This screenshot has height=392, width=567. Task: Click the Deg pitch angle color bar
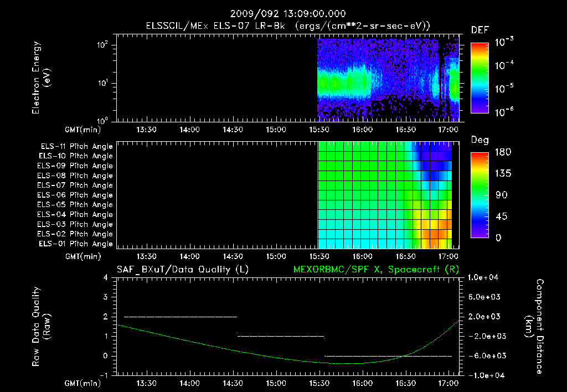point(480,195)
